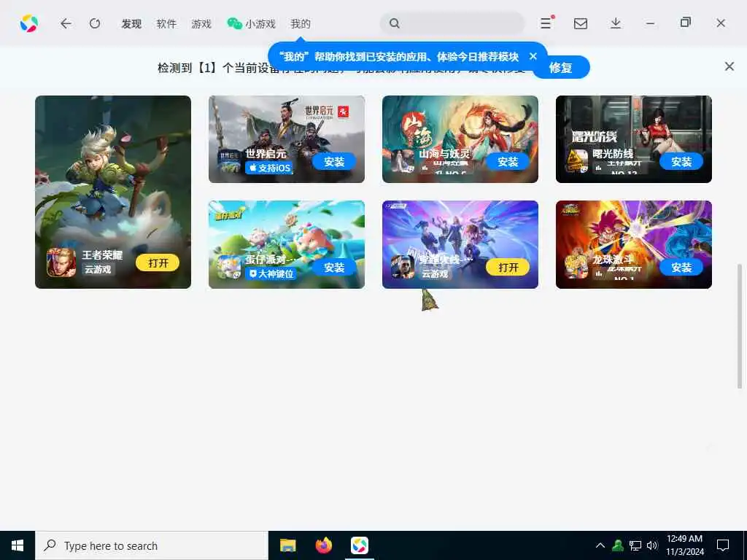Click the 龙珠激斗 game icon
The width and height of the screenshot is (747, 560).
point(576,268)
